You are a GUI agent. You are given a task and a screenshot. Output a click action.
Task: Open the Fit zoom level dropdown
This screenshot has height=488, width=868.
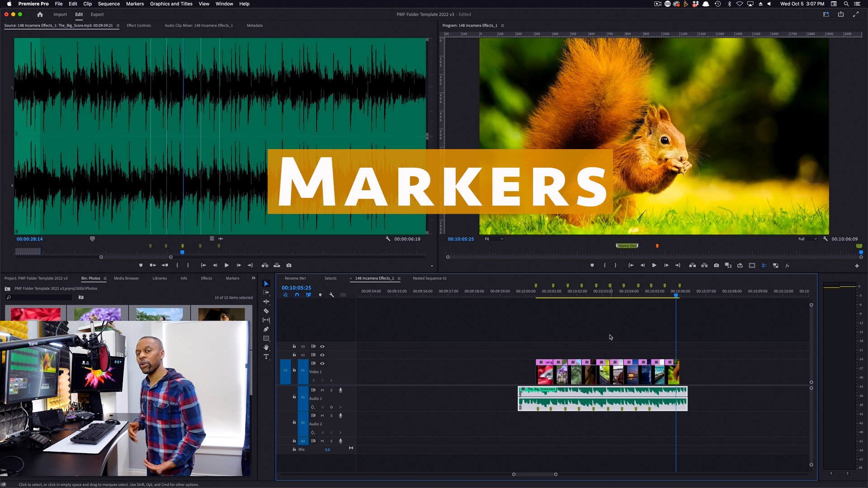494,239
